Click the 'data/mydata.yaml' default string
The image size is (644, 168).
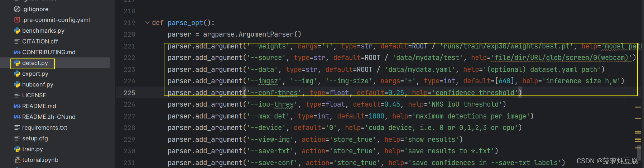420,70
